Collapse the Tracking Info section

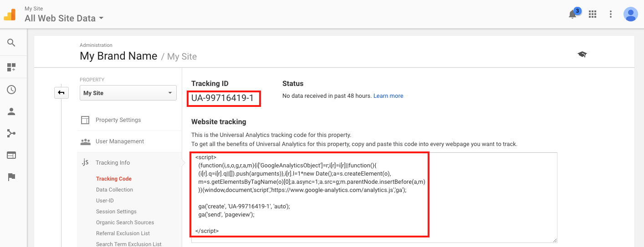click(112, 163)
